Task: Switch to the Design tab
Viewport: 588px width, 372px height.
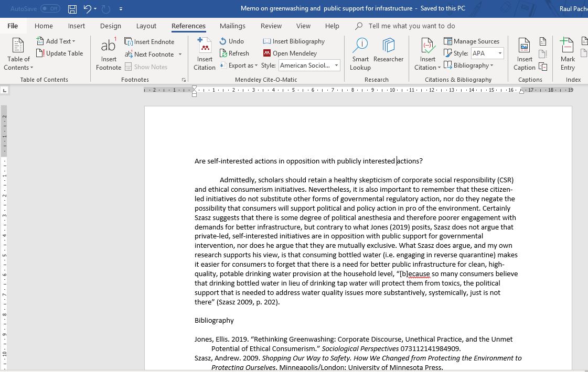Action: point(111,26)
